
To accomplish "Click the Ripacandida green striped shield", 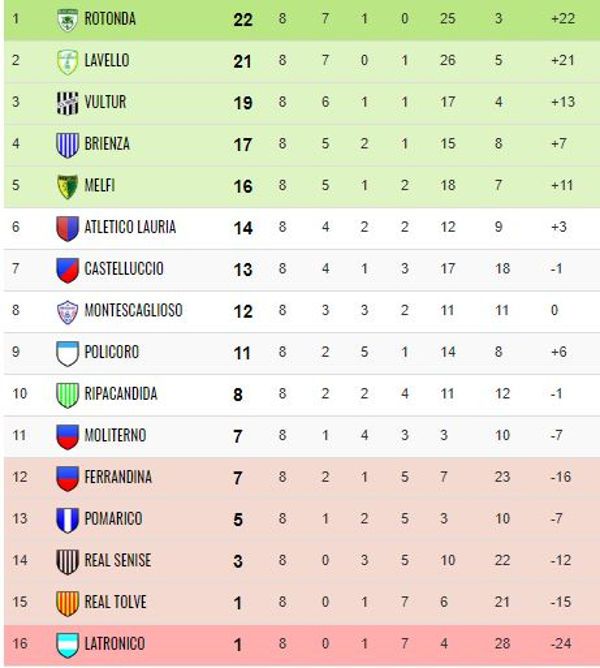I will point(67,395).
